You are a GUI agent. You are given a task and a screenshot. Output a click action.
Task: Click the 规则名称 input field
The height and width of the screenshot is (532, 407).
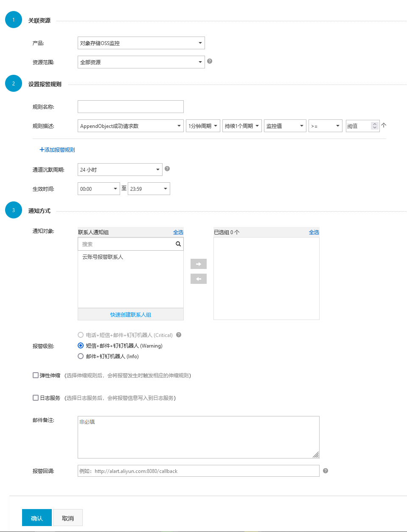coord(130,106)
